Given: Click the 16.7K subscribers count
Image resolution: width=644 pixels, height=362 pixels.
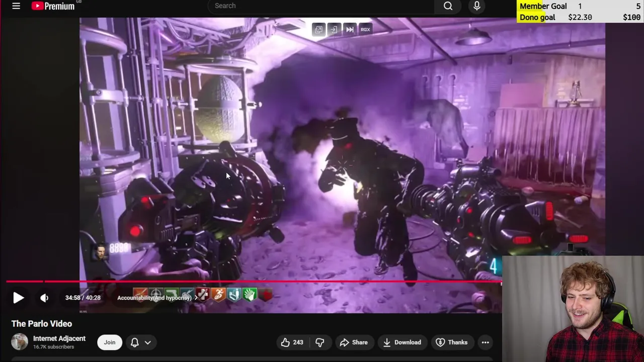Looking at the screenshot, I should click(53, 347).
